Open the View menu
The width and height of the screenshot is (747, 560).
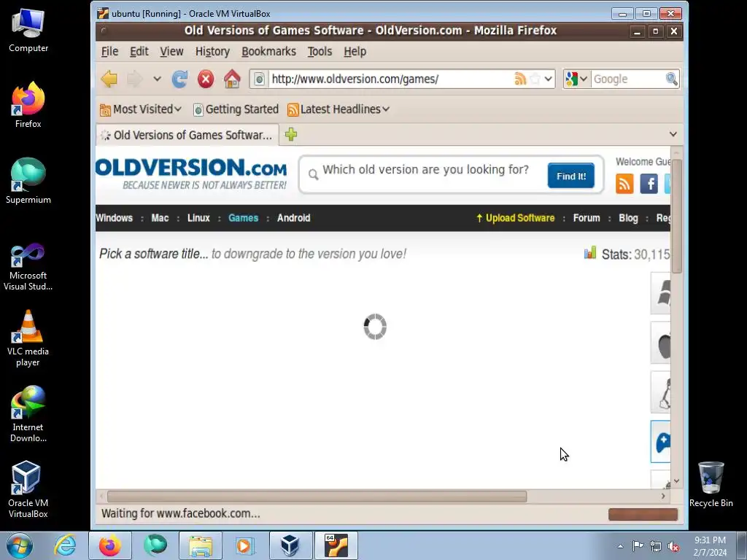171,52
